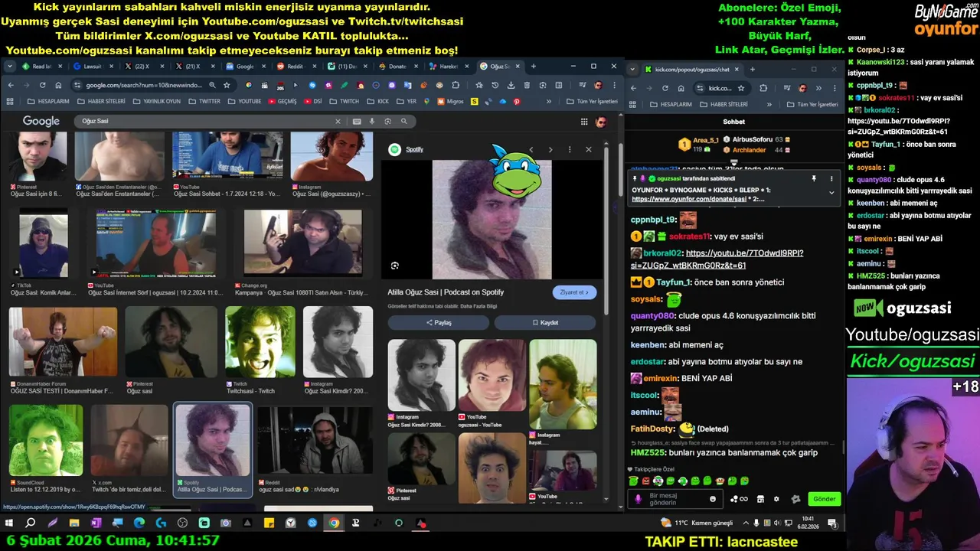This screenshot has height=551, width=980.
Task: Open on-screen keyboard in Google search box
Action: [357, 121]
